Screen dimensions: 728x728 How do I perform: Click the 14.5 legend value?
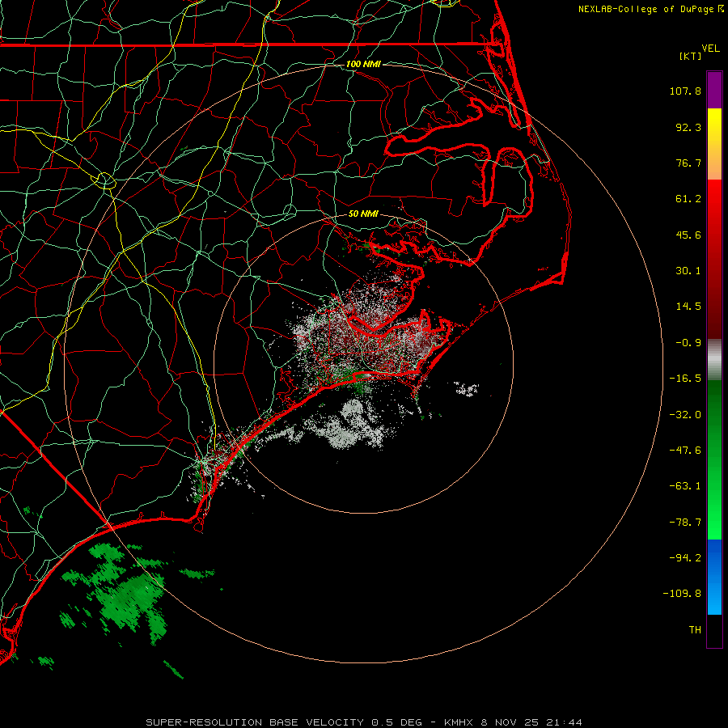tap(688, 307)
